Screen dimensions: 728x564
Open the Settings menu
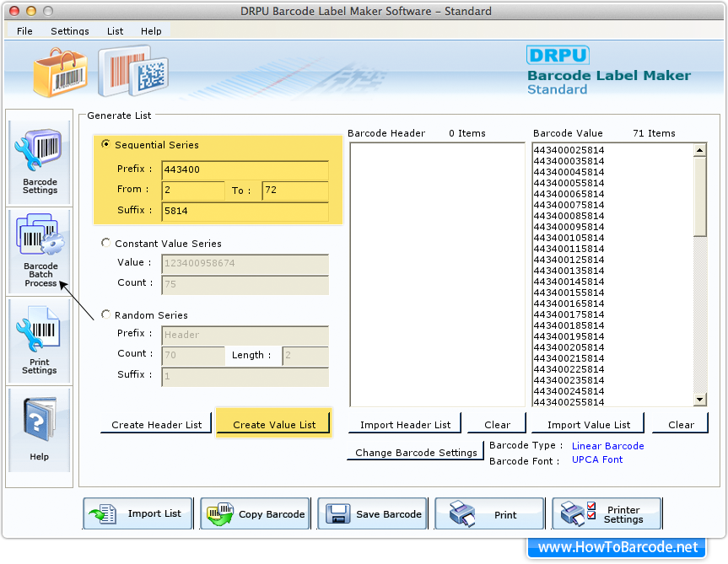click(70, 31)
